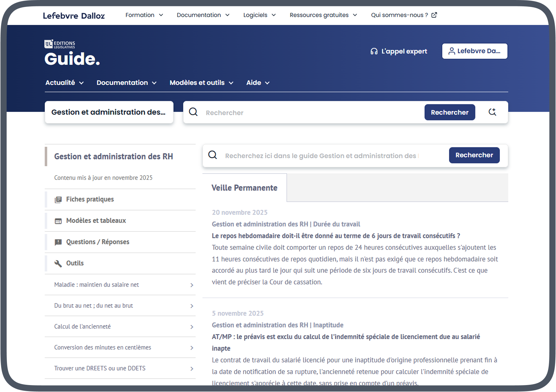
Task: Click the external link icon near Qui sommes-nous
Action: pyautogui.click(x=434, y=14)
